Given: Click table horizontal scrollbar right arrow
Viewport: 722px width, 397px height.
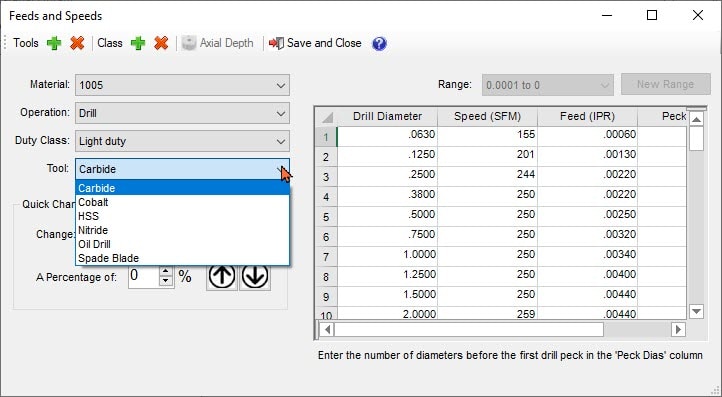Looking at the screenshot, I should coord(678,329).
